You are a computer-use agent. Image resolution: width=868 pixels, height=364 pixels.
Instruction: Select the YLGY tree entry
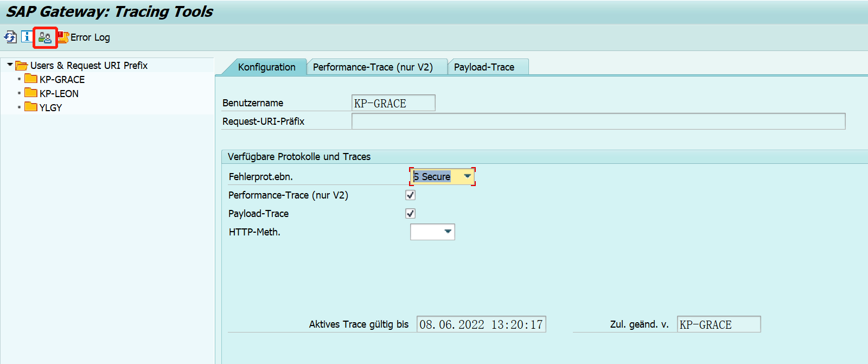[x=50, y=107]
